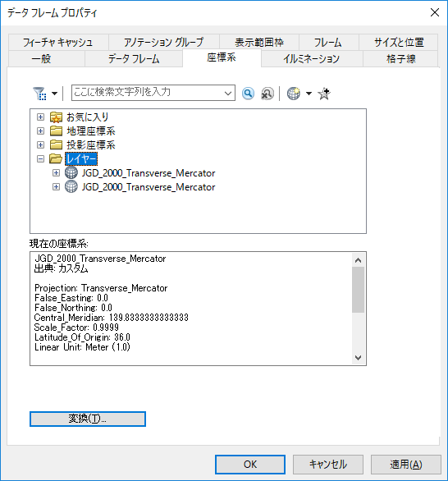Expand the 投影座標系 folder

click(x=40, y=144)
